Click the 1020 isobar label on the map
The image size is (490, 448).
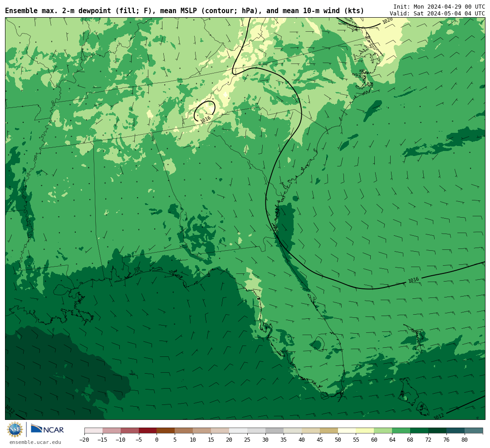pos(387,21)
